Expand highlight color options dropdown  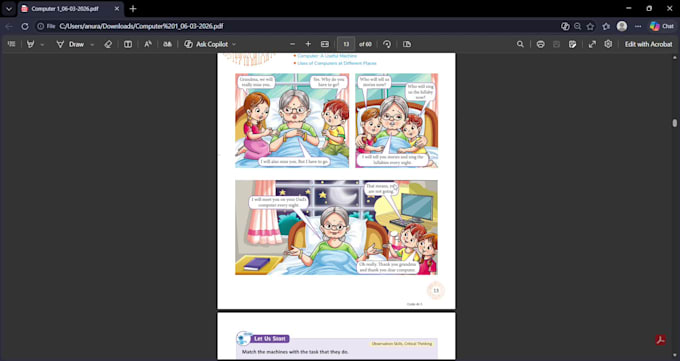42,44
